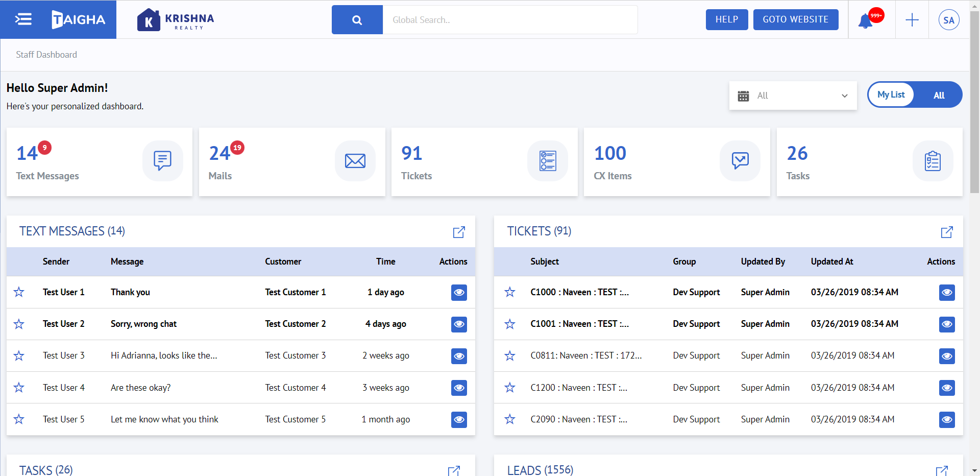Viewport: 980px width, 476px height.
Task: Click the Krishna Realty logo
Action: click(x=176, y=20)
